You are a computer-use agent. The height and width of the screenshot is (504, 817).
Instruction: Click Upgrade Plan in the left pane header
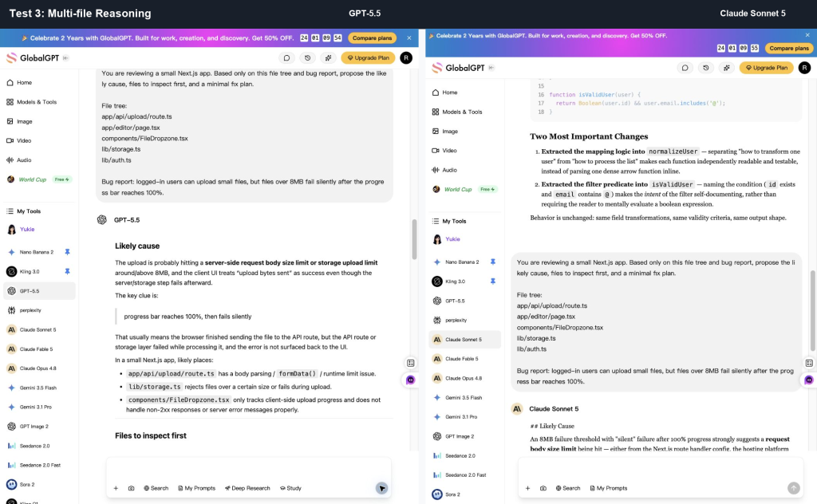pos(369,57)
